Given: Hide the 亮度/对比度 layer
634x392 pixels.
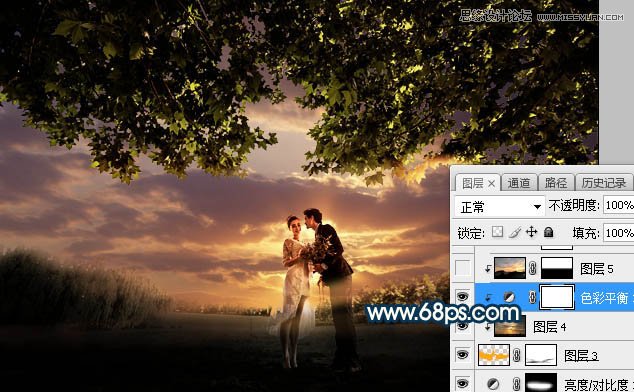Looking at the screenshot, I should pos(463,383).
